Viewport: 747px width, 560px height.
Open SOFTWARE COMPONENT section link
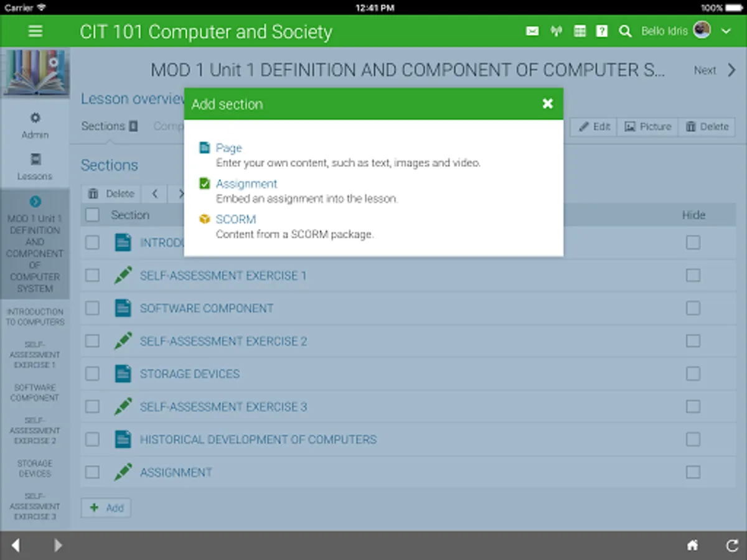[x=207, y=308]
